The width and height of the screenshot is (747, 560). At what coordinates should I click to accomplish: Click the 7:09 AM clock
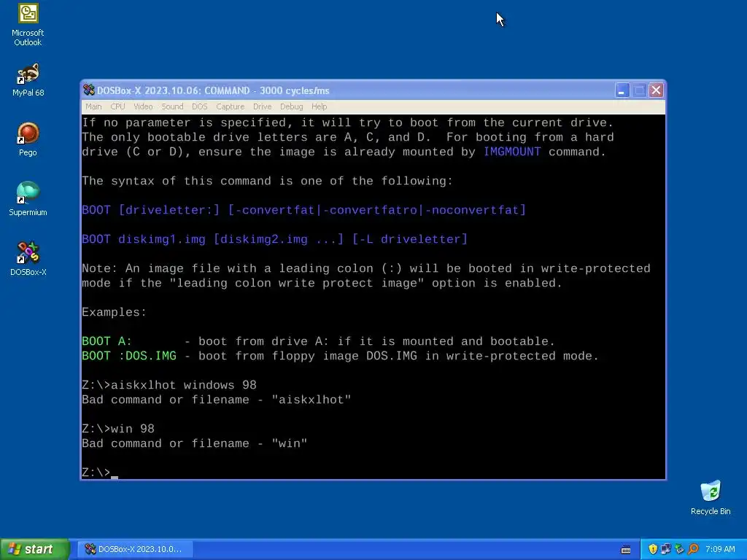720,549
